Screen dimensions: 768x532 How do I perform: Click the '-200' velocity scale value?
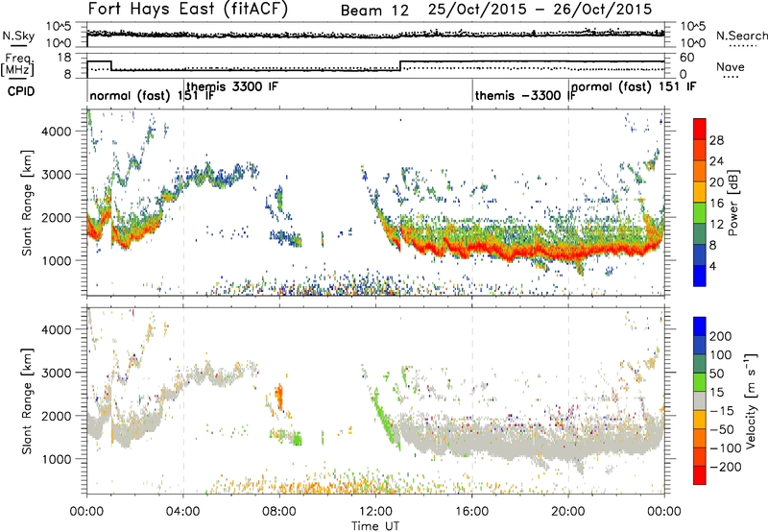tap(726, 467)
